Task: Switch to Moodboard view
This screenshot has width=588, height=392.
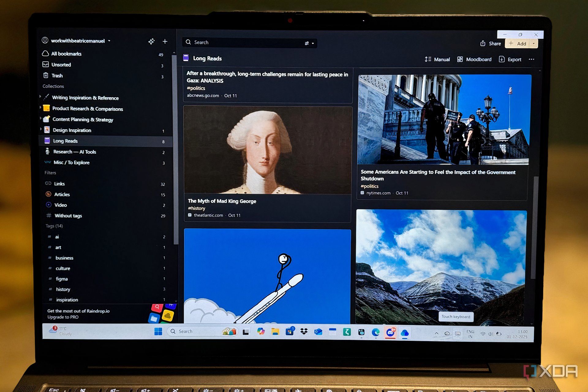Action: point(474,59)
